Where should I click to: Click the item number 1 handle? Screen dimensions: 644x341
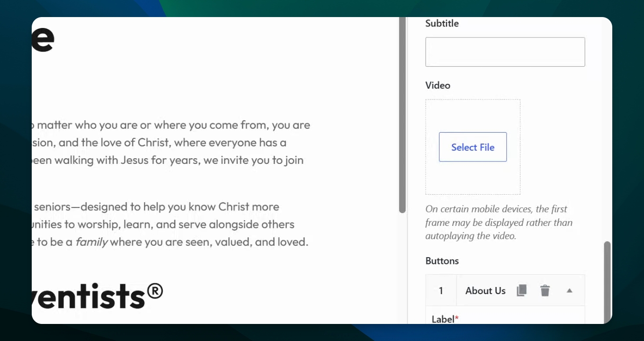441,291
